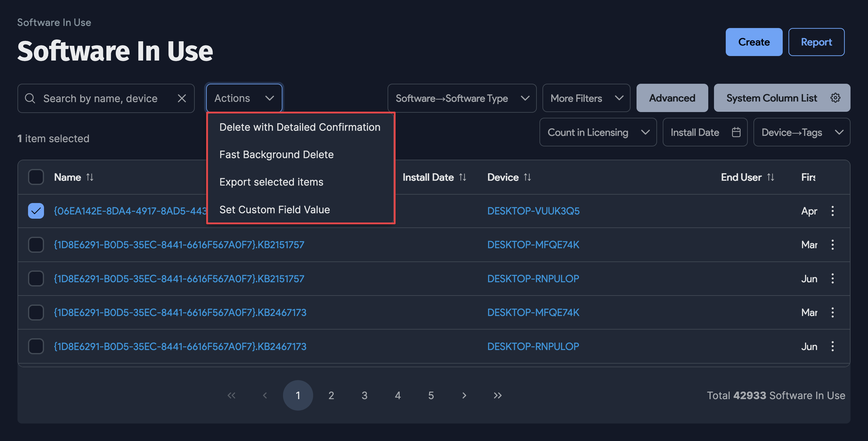Expand the Count in Licensing dropdown
Viewport: 868px width, 441px height.
[x=598, y=132]
